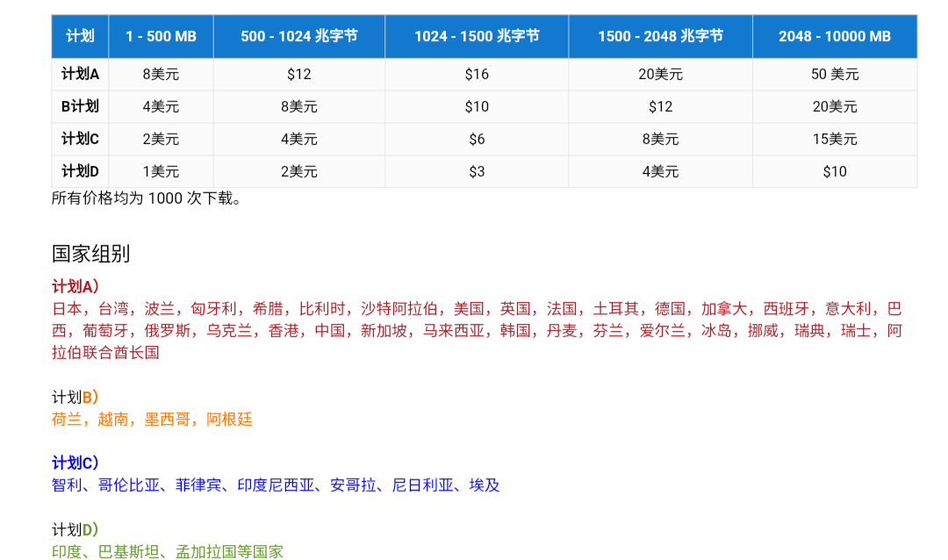948x560 pixels.
Task: Click the "计划C" row label in the table
Action: coord(80,139)
